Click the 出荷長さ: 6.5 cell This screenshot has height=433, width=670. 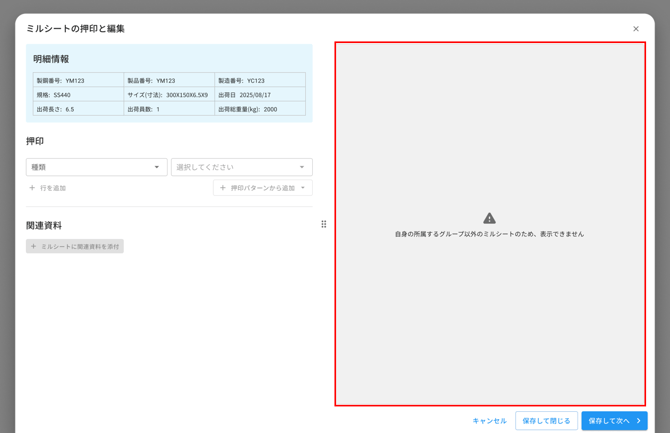pyautogui.click(x=78, y=109)
